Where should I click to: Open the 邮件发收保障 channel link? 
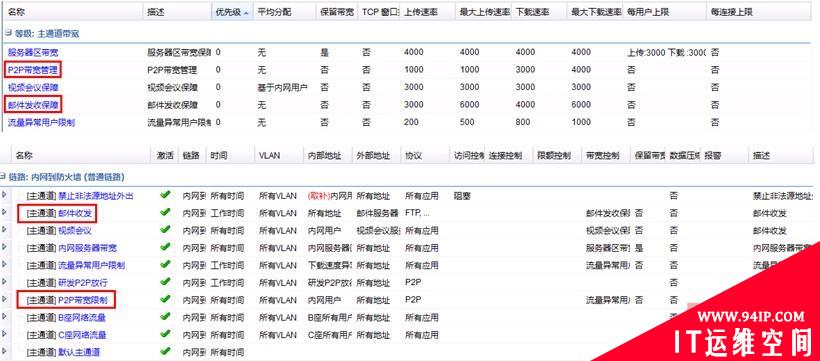tap(33, 105)
